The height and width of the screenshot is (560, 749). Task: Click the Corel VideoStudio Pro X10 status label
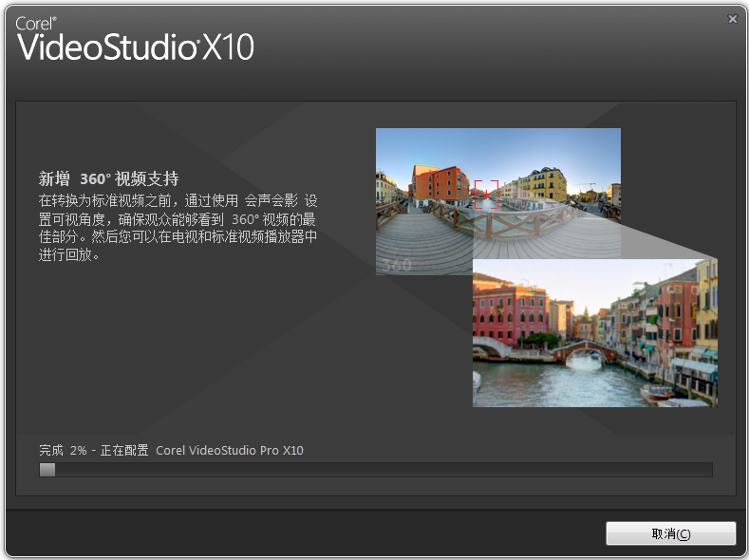tap(230, 450)
